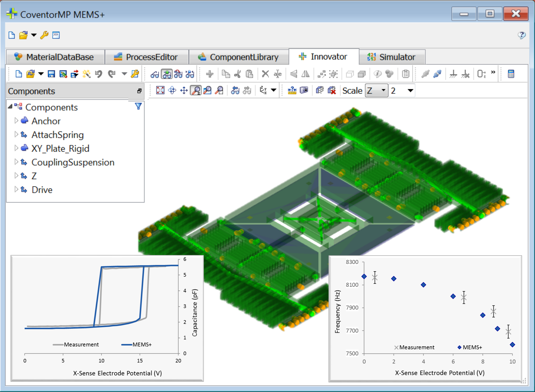535x392 pixels.
Task: Switch to the Innovator tab
Action: click(324, 57)
